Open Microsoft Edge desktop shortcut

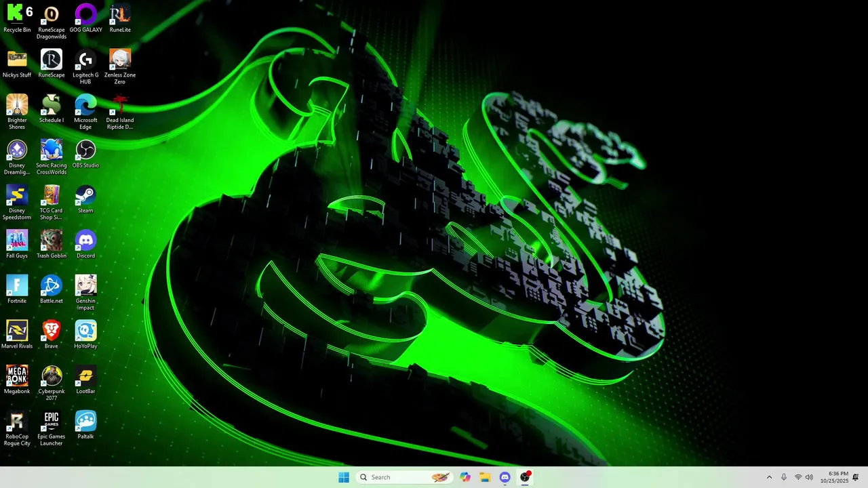click(85, 112)
